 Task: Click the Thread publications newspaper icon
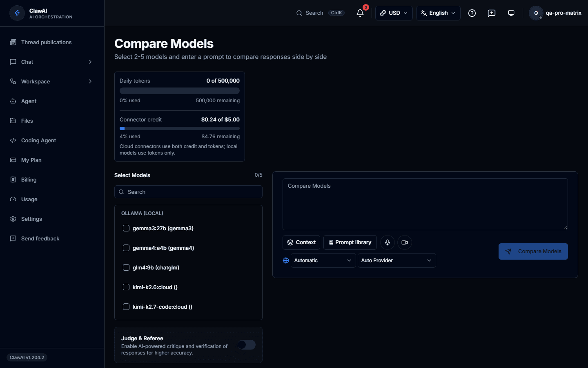(x=13, y=42)
